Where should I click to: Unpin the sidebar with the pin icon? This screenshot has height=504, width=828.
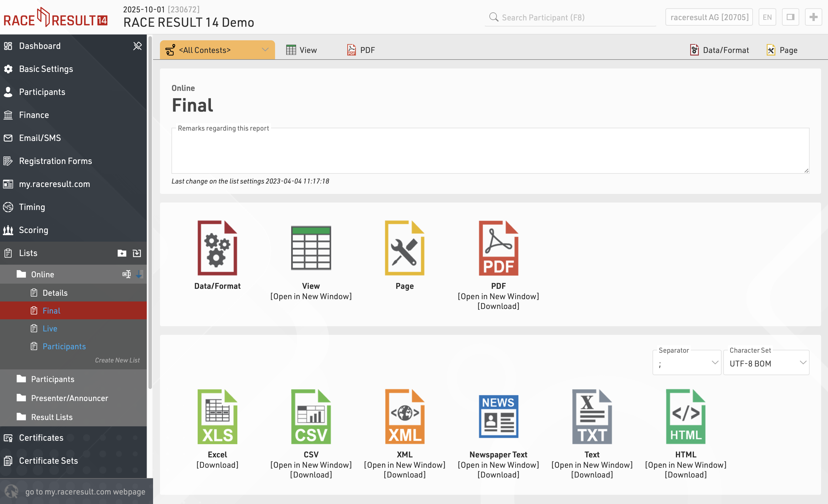(137, 46)
